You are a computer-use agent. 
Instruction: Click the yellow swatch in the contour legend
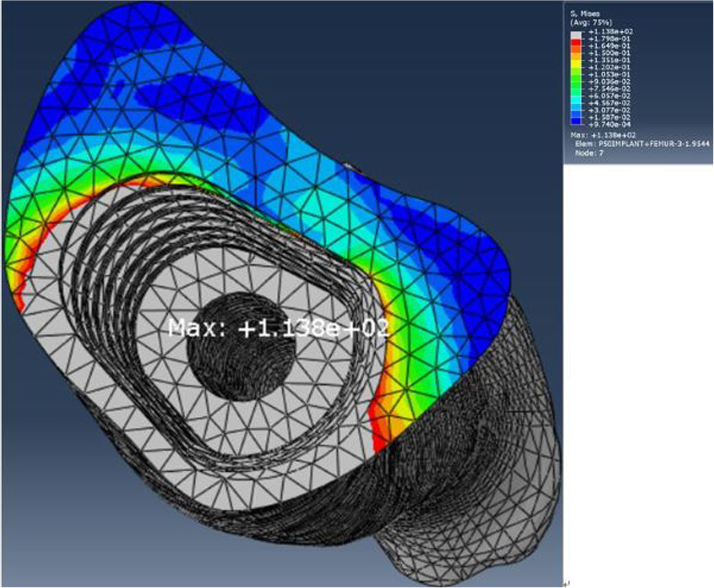coord(576,63)
